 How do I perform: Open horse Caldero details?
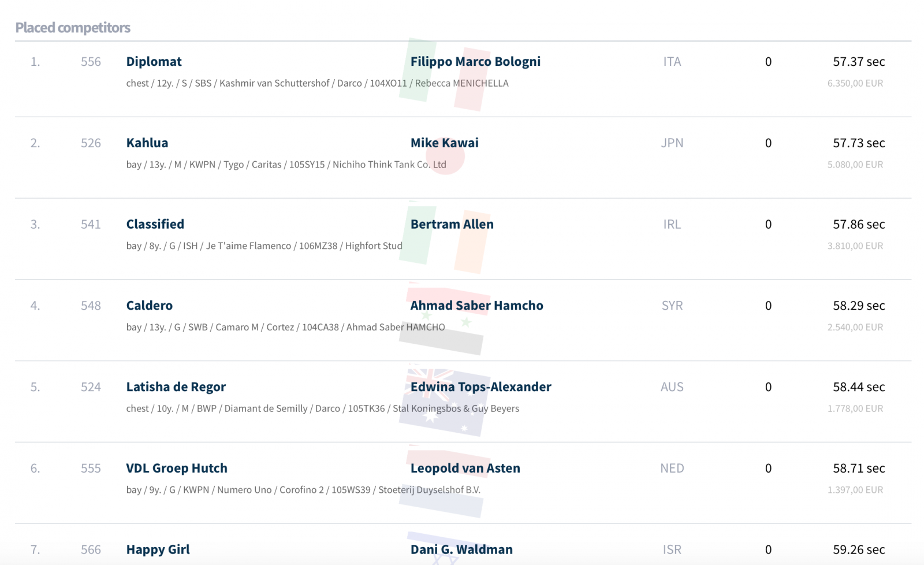point(149,306)
